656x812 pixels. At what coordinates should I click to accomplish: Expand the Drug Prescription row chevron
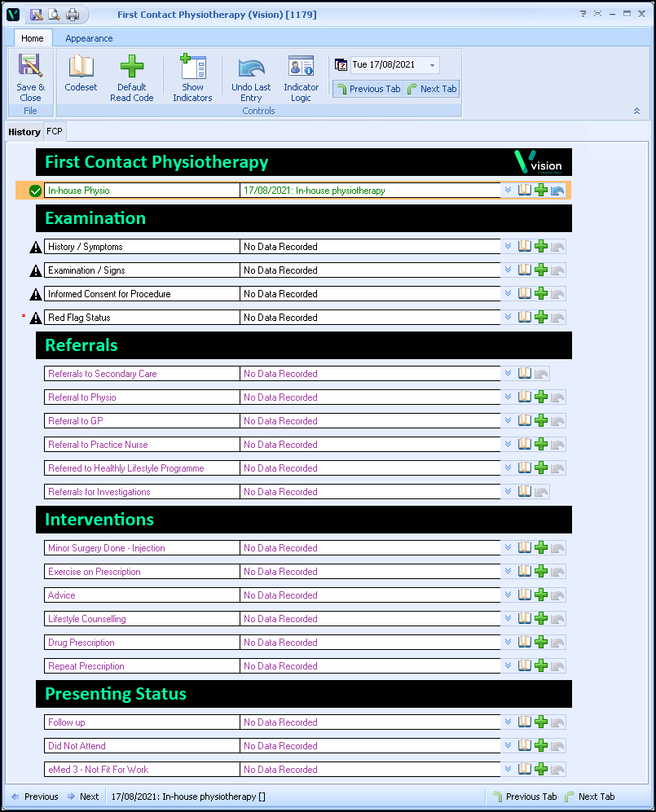coord(508,643)
